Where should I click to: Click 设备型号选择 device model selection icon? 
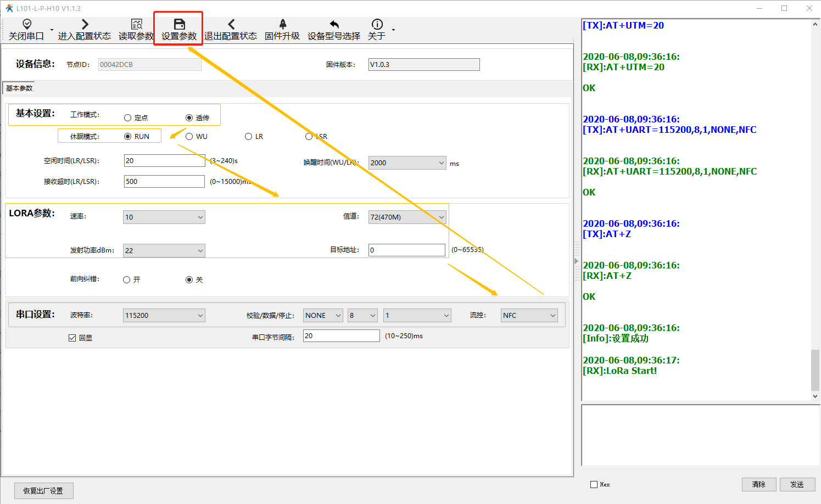(334, 24)
